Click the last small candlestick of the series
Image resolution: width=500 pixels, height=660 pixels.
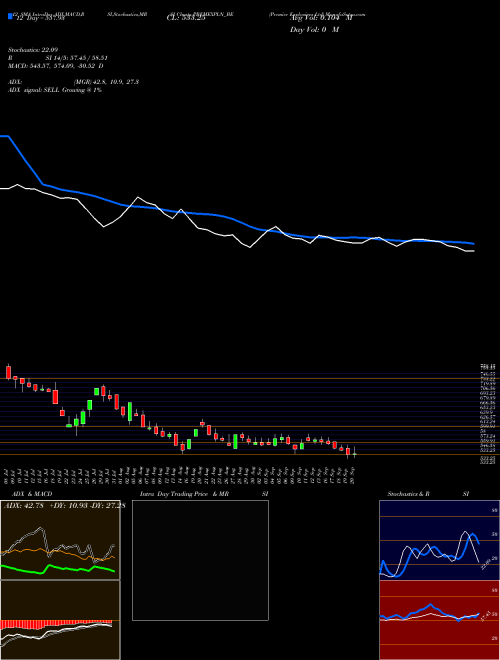pyautogui.click(x=354, y=453)
